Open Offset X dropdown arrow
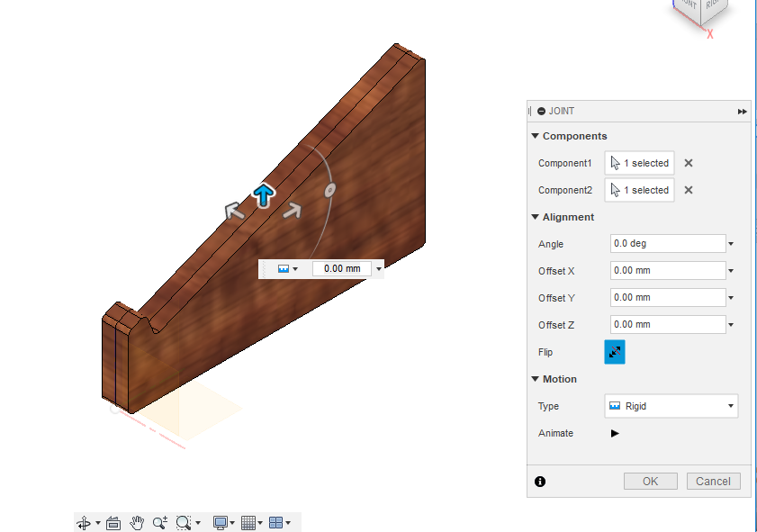Screen dimensions: 757x532 pos(731,271)
